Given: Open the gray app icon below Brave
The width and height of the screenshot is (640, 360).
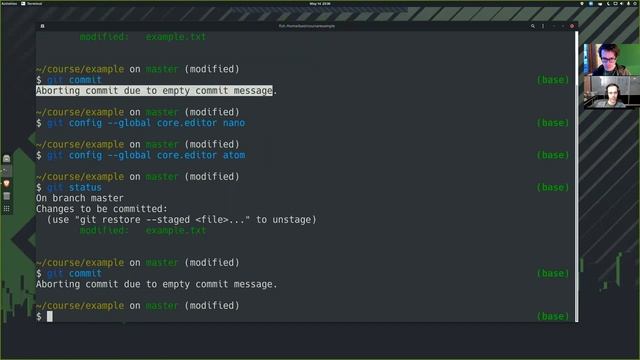Looking at the screenshot, I should pos(7,196).
